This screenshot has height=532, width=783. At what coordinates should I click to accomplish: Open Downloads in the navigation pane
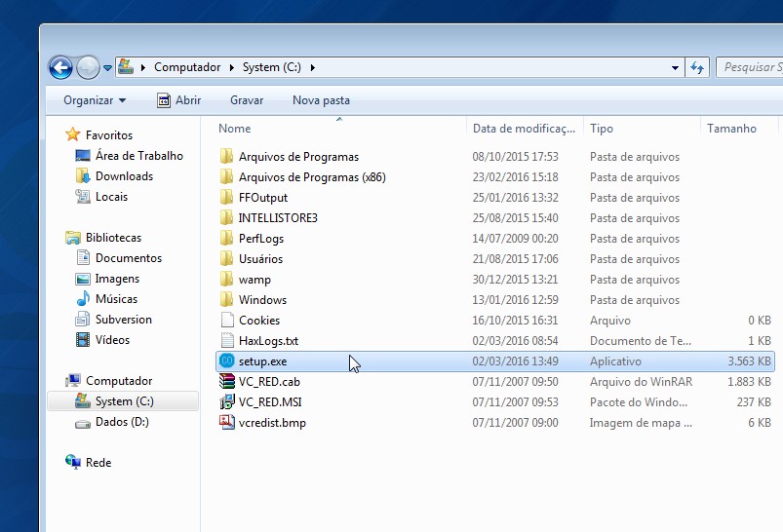(125, 176)
